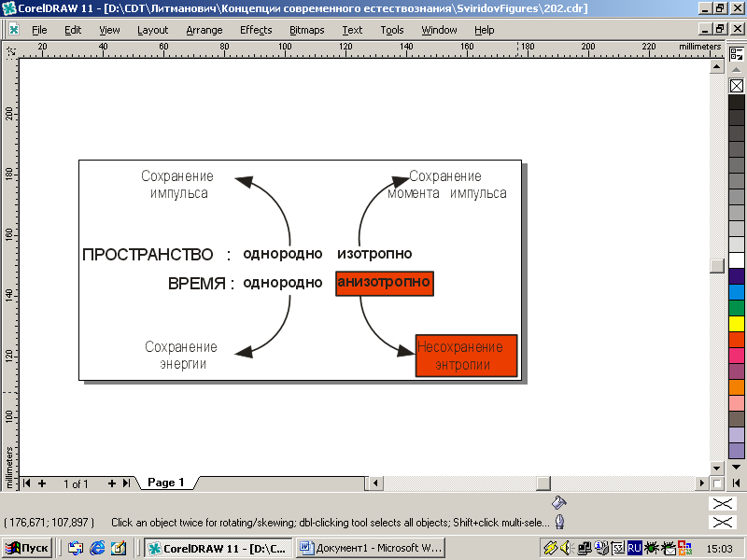This screenshot has width=747, height=560.
Task: Click the Outline pen icon in status bar
Action: click(x=559, y=523)
